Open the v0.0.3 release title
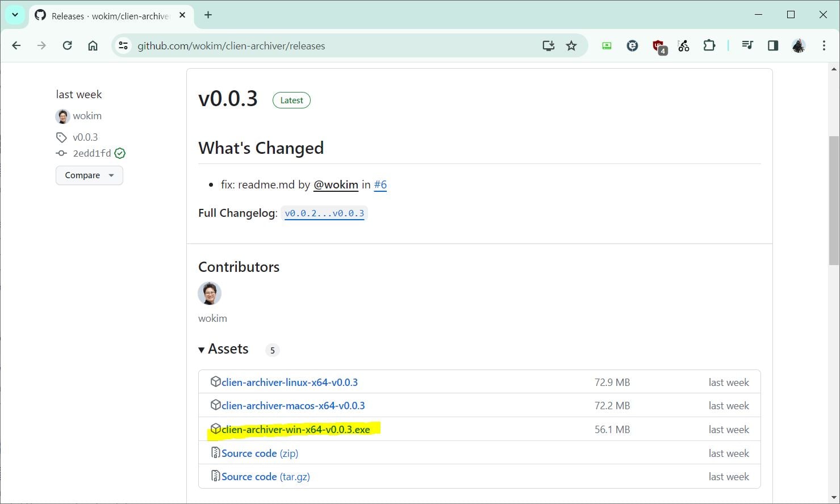The image size is (840, 504). coord(228,99)
